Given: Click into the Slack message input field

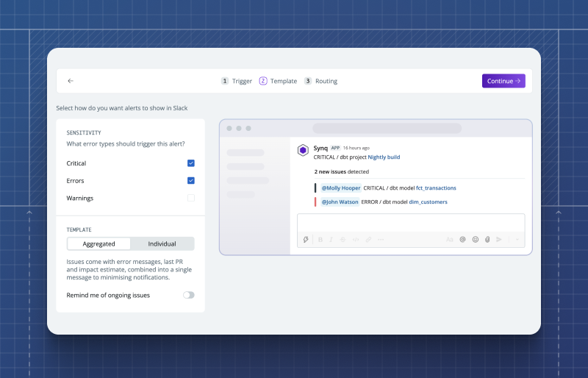Looking at the screenshot, I should click(411, 223).
